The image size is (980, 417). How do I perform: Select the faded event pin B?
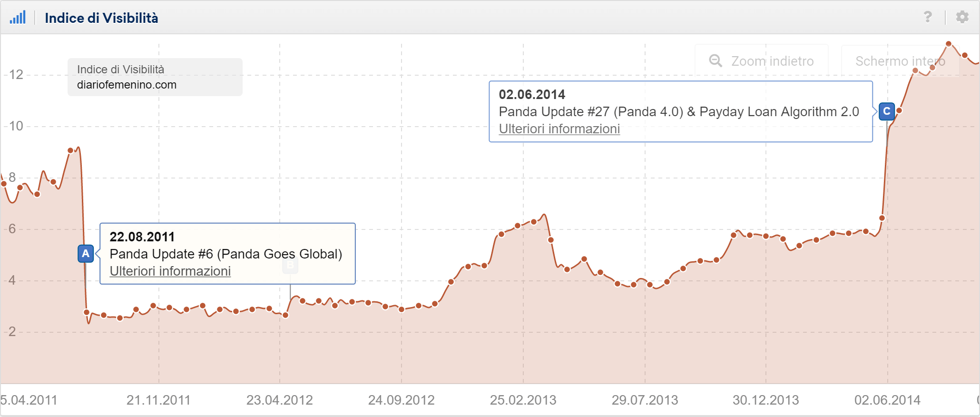coord(290,265)
